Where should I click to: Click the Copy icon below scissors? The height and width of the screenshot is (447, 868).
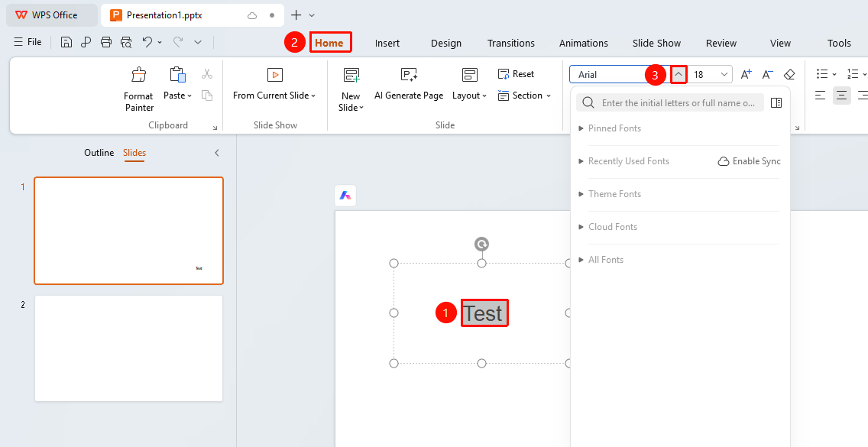[x=207, y=96]
